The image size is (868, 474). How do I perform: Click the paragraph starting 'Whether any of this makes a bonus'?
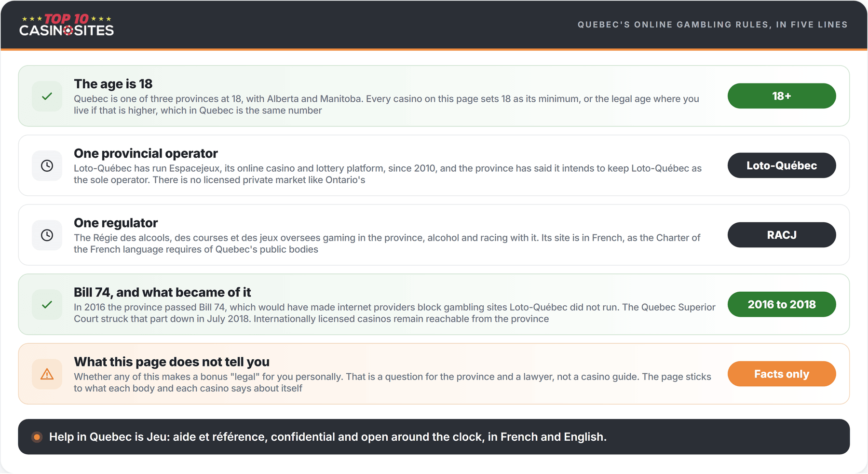pyautogui.click(x=393, y=382)
